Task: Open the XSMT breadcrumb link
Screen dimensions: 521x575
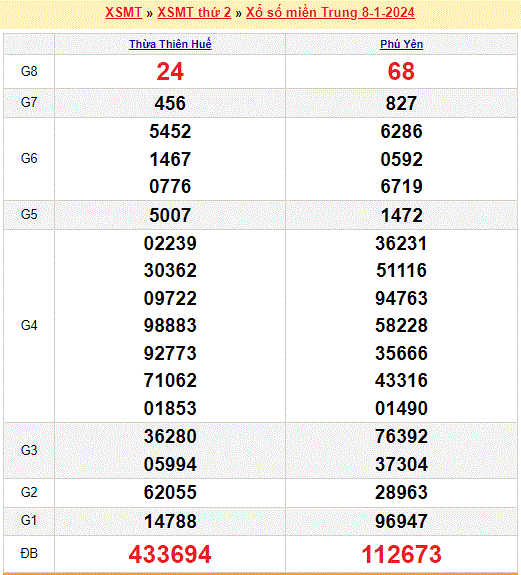Action: (x=124, y=12)
